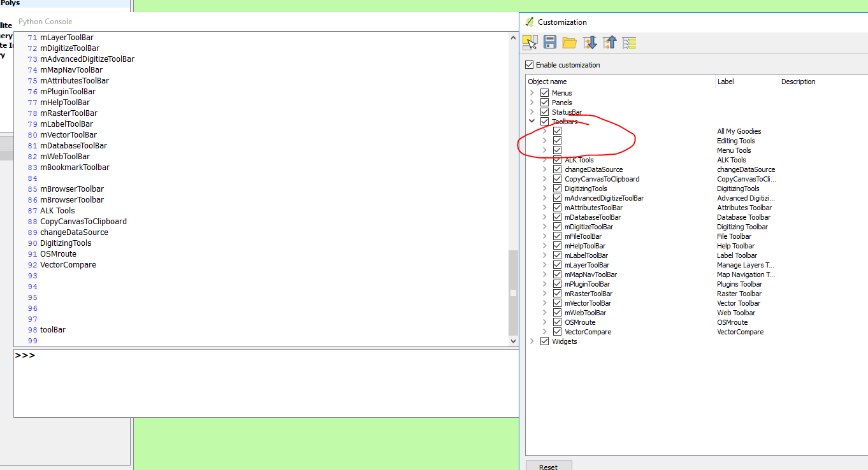Click the Python Console scroll down arrow
The image size is (868, 470).
pos(514,341)
